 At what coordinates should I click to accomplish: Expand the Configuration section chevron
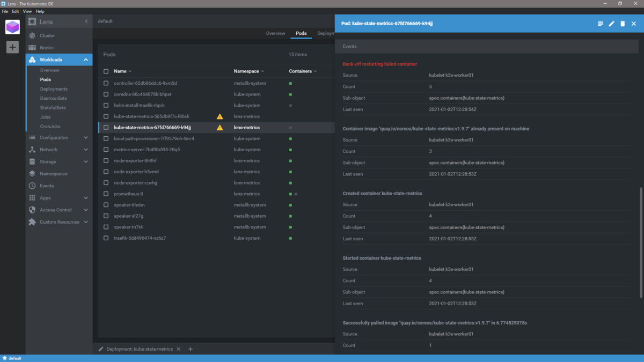point(86,137)
